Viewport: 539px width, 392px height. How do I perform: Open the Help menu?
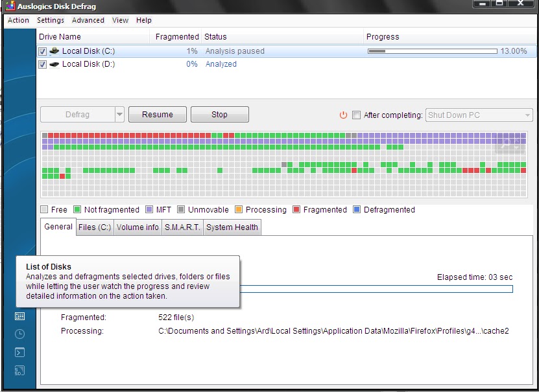144,20
